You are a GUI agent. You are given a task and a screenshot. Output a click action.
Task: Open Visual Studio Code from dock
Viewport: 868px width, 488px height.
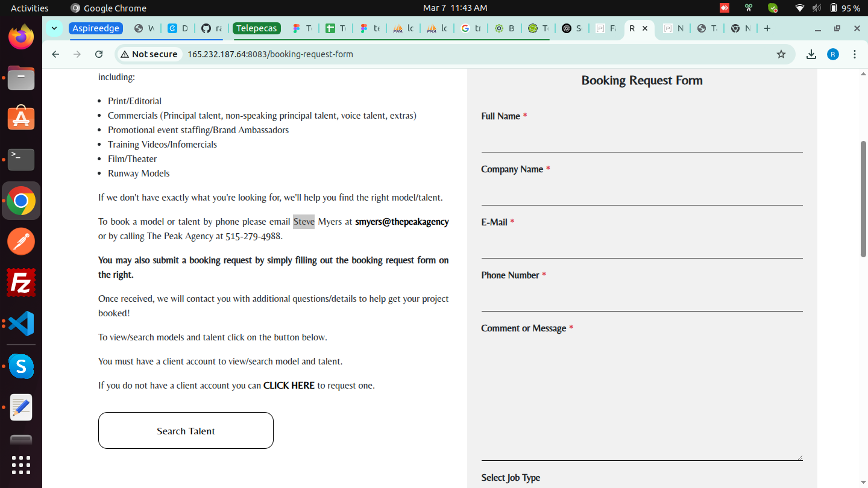pos(21,324)
